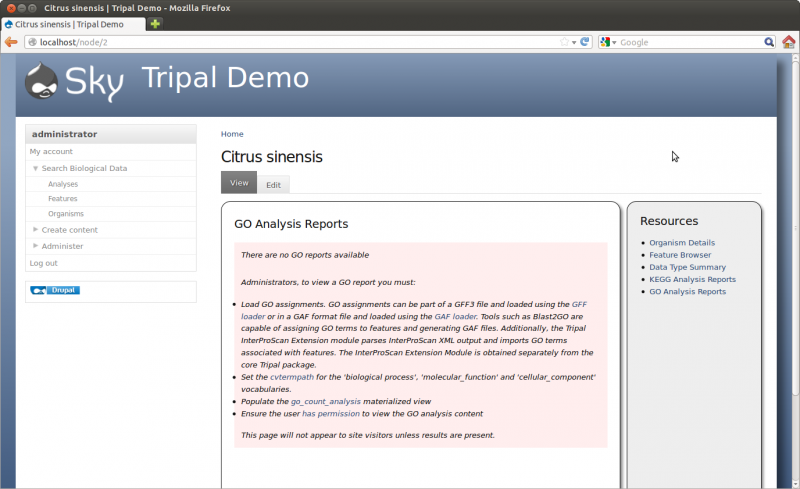Image resolution: width=800 pixels, height=489 pixels.
Task: Open Data Type Summary resource link
Action: [x=687, y=267]
